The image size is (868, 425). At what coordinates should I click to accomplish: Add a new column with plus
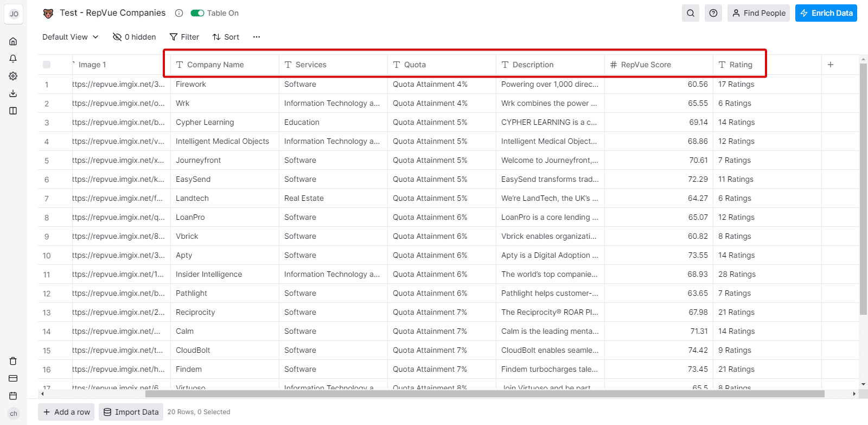pyautogui.click(x=830, y=65)
